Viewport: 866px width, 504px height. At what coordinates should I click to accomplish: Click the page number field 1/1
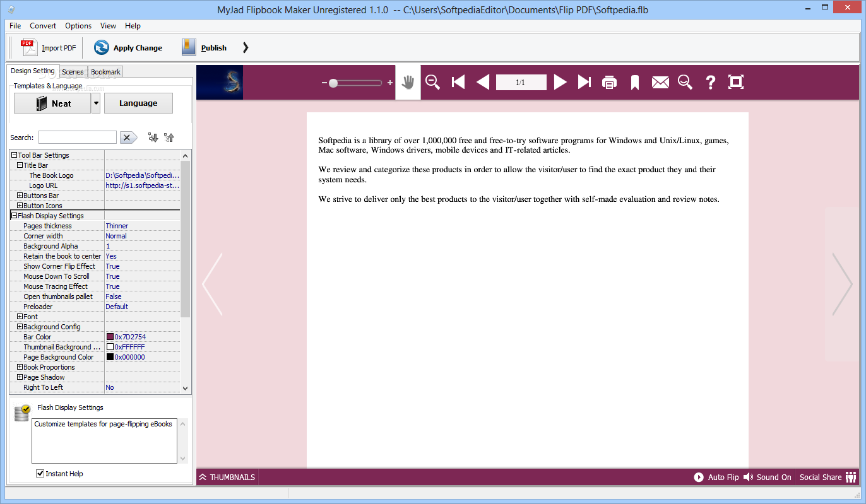[x=521, y=82]
